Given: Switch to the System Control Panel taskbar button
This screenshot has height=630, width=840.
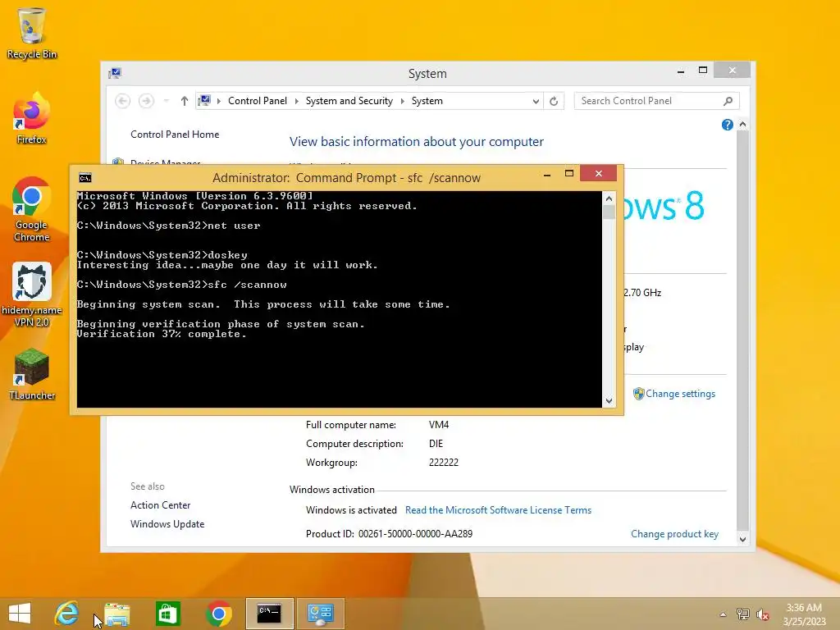Looking at the screenshot, I should click(321, 614).
